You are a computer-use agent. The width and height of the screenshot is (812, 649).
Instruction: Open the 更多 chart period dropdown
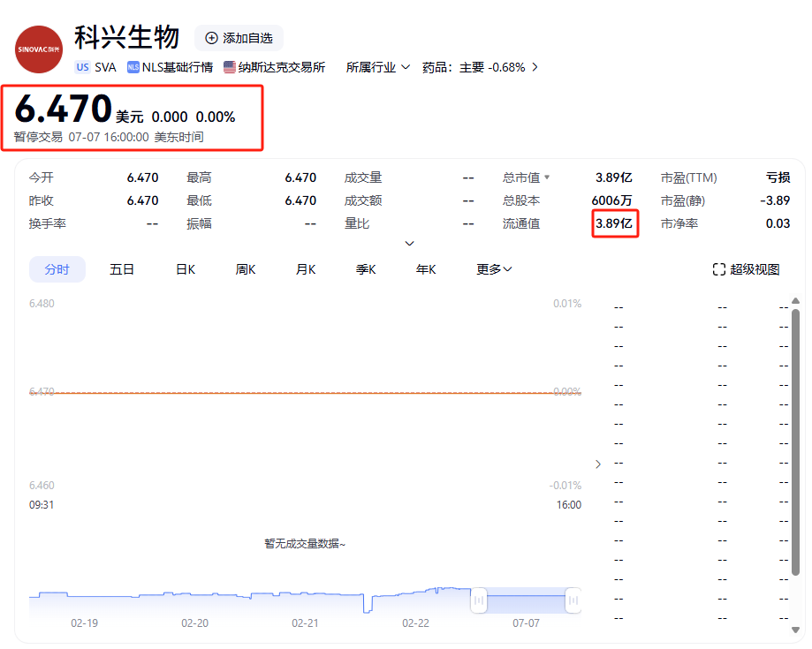pyautogui.click(x=494, y=269)
